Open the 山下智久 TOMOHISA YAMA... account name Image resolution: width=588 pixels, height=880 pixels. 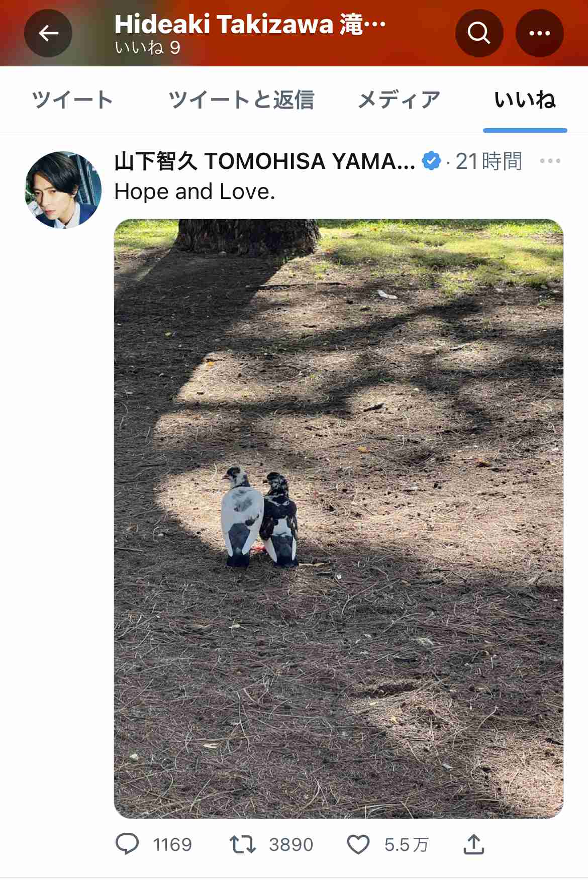[x=265, y=161]
